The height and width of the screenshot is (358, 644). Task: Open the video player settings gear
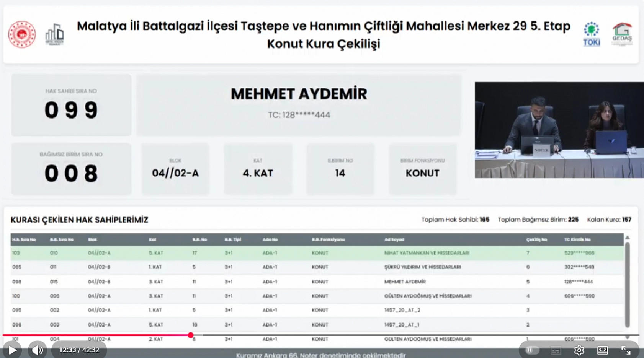click(x=579, y=350)
